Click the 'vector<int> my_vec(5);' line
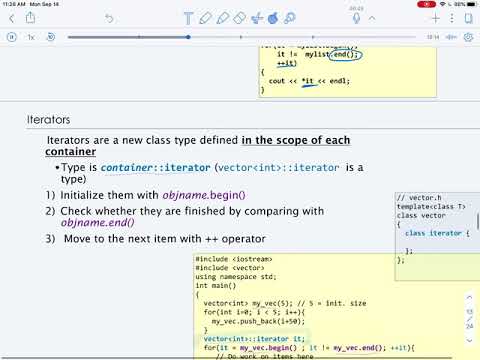Viewport: 480px width, 360px height. pos(248,303)
